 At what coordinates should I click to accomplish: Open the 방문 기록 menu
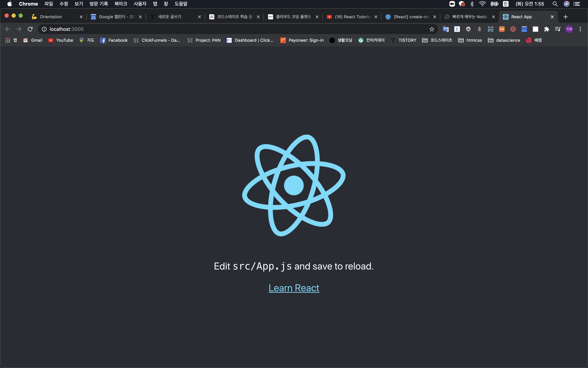[x=99, y=4]
